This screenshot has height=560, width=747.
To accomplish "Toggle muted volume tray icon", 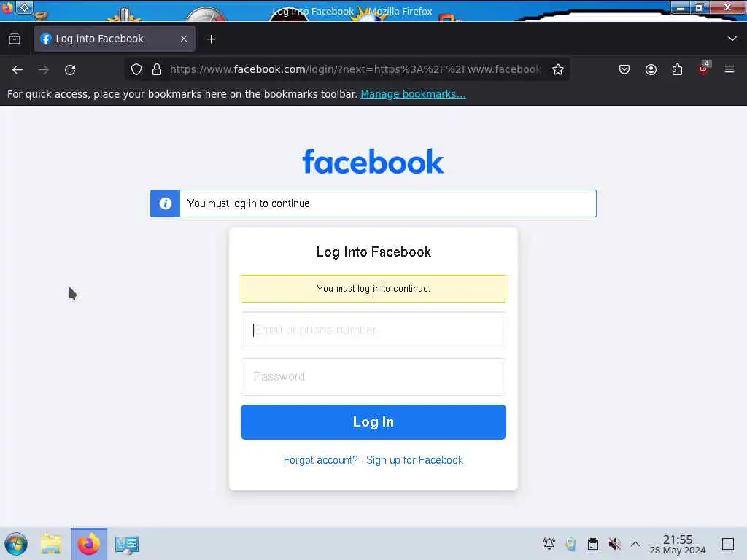I will point(614,543).
